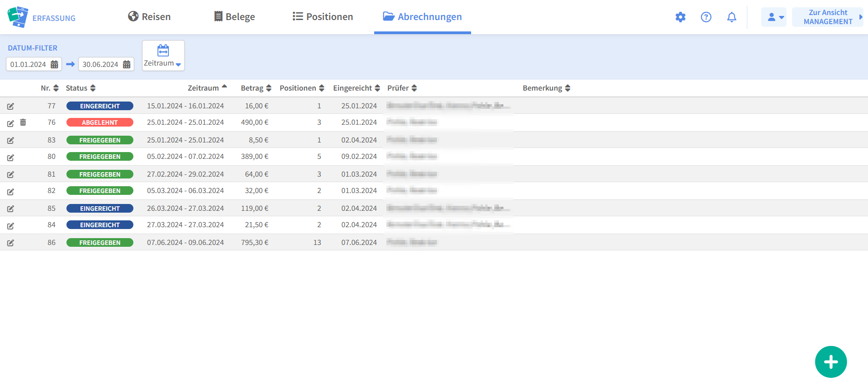Screen dimensions: 868x382
Task: Click EINGEREICHT badge of row 85
Action: [x=100, y=209]
